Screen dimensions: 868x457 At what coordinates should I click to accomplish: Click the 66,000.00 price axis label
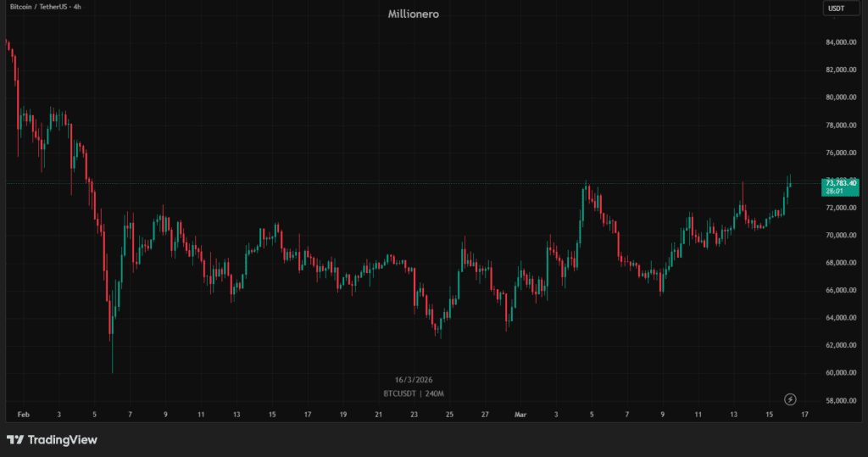tap(840, 290)
